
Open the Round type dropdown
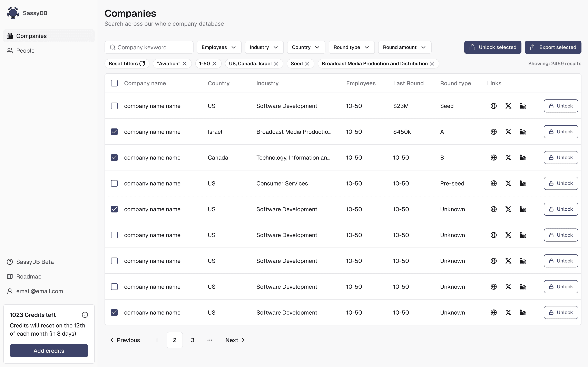tap(351, 47)
